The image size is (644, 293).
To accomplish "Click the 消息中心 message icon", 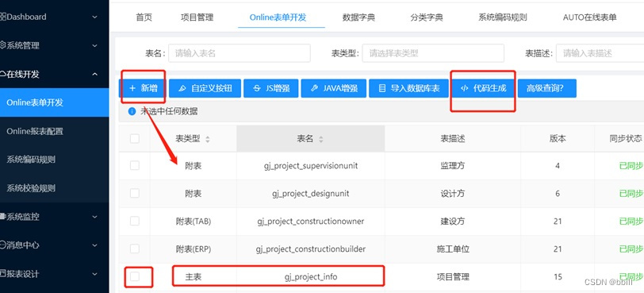I will 3,245.
